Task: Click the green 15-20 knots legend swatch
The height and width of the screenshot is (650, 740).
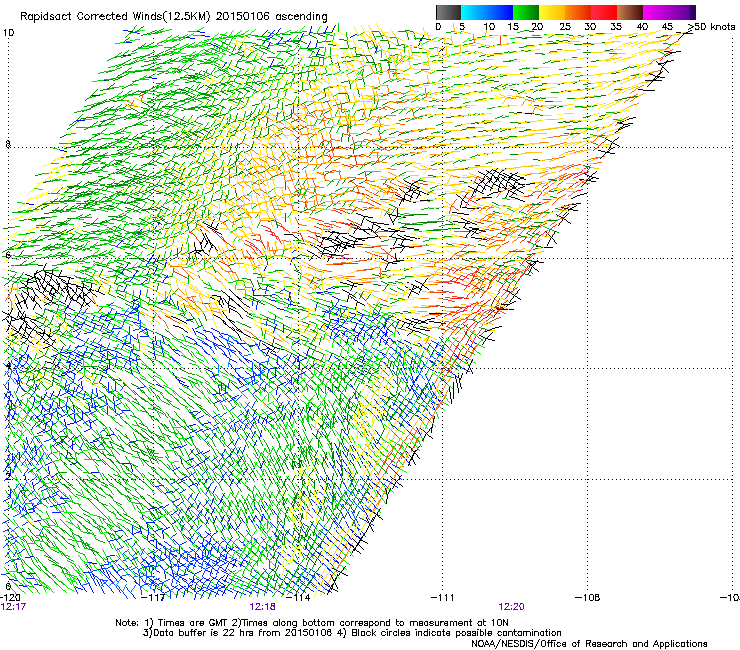Action: 525,12
